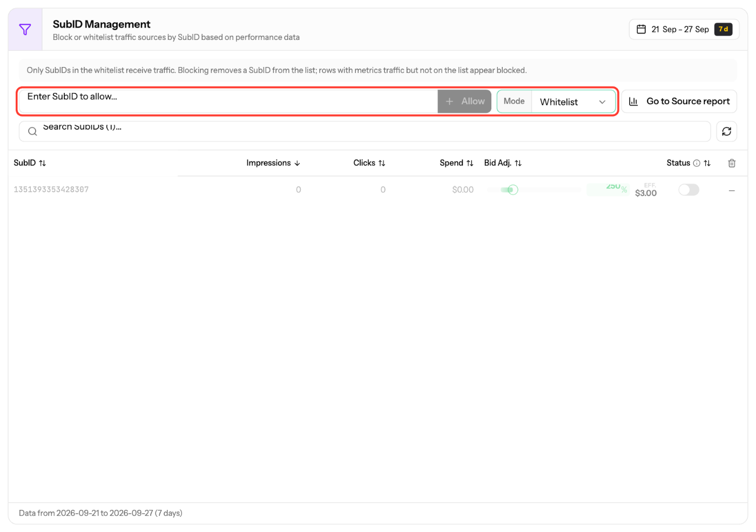The width and height of the screenshot is (756, 532).
Task: Click the $3.00 effective bid value
Action: click(646, 193)
